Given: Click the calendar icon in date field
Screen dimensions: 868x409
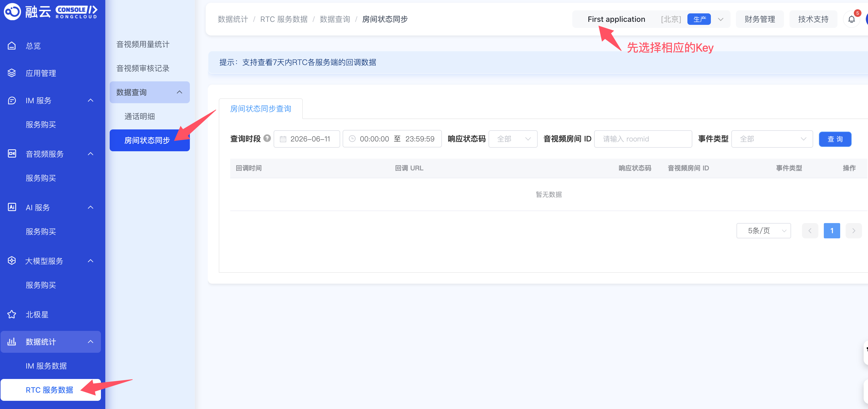Looking at the screenshot, I should pyautogui.click(x=283, y=139).
